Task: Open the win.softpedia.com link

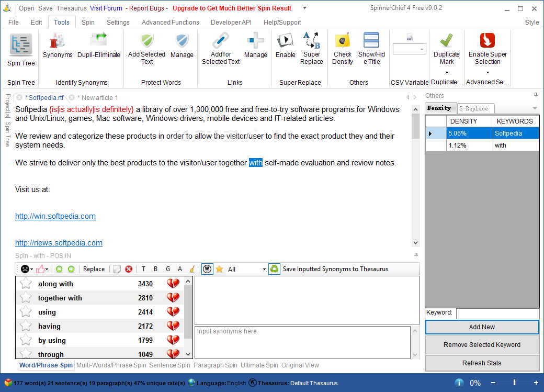Action: [x=55, y=216]
